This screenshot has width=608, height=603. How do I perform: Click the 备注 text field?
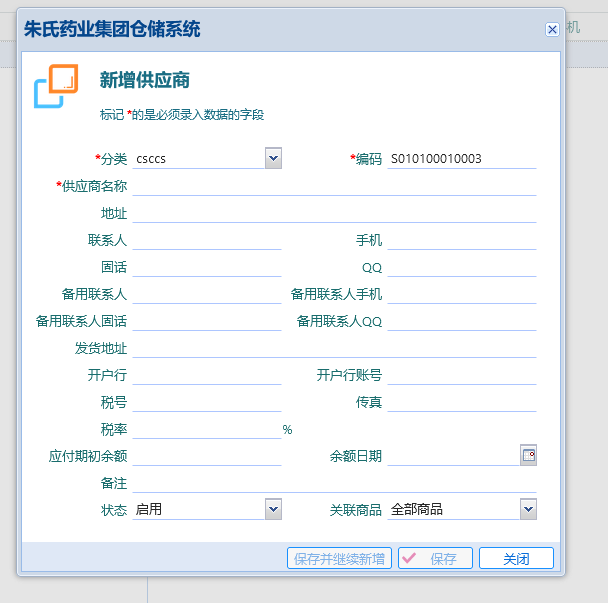pyautogui.click(x=334, y=483)
